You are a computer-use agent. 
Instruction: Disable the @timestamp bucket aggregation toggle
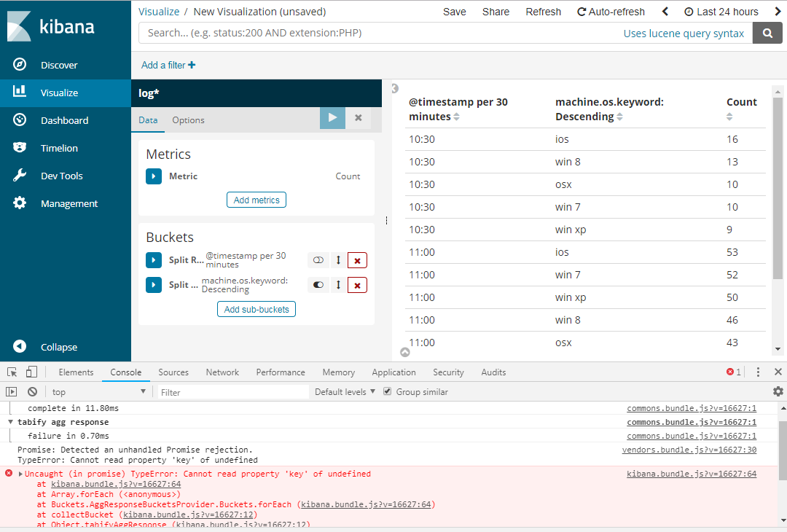(x=318, y=260)
